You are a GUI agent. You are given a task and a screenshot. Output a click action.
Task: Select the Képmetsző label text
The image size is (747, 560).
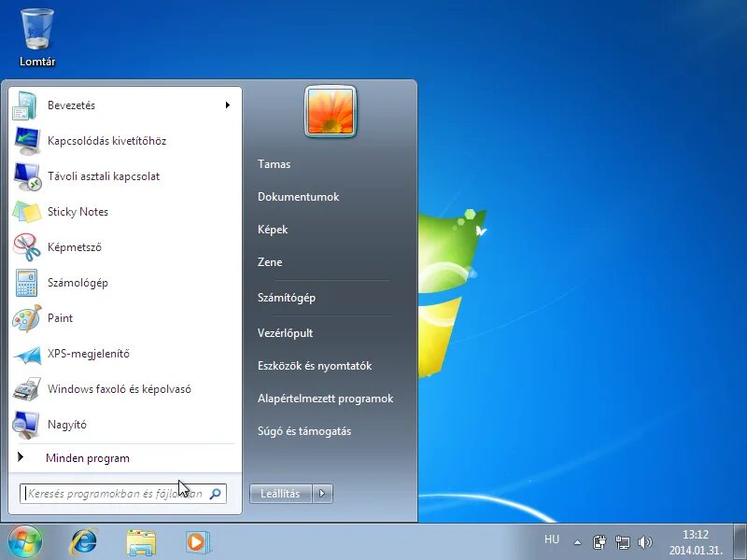[x=75, y=247]
